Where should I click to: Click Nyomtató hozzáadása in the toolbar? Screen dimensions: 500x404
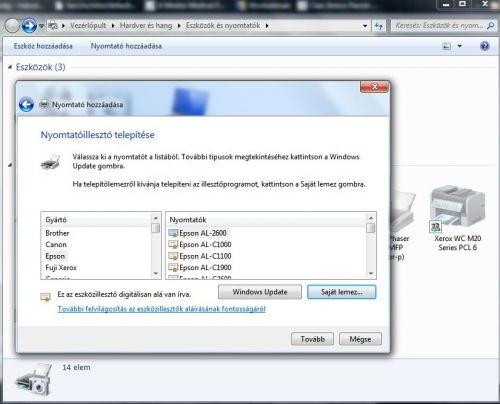[x=126, y=46]
